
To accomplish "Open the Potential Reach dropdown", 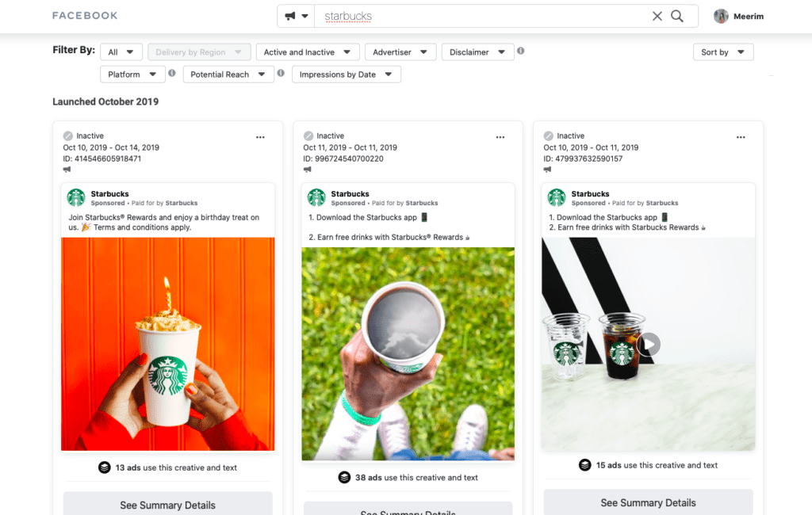I will click(x=228, y=74).
